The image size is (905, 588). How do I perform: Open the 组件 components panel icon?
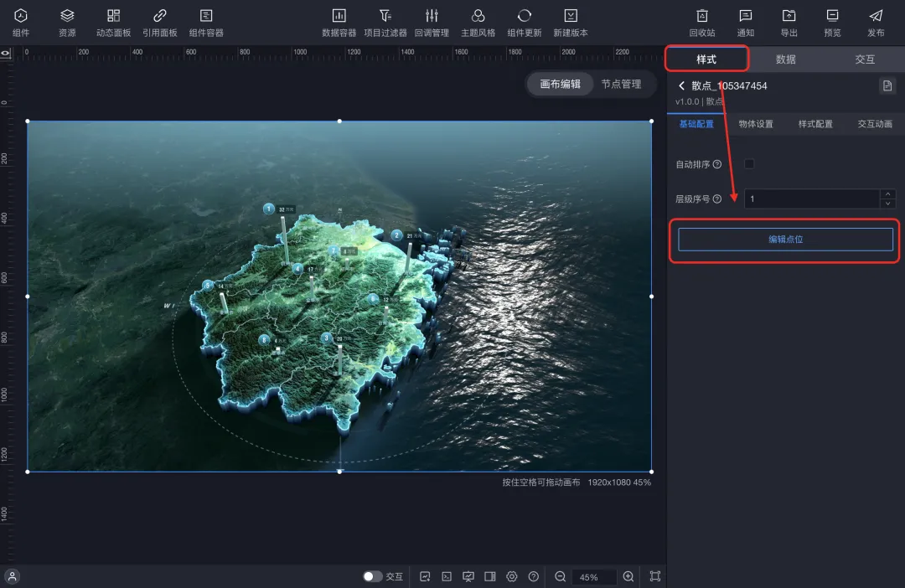21,16
